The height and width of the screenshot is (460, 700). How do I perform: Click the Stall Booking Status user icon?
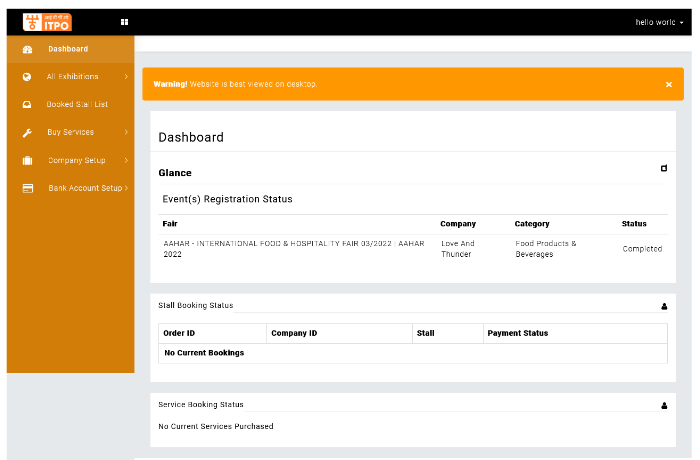click(664, 306)
